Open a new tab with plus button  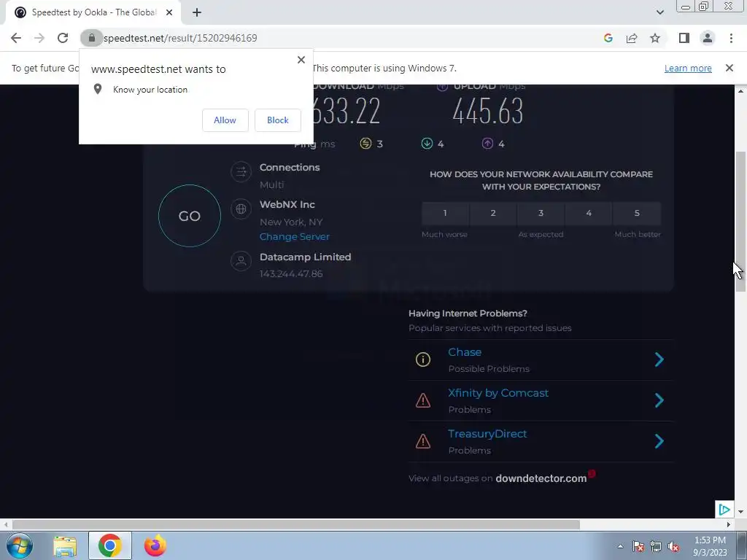click(197, 12)
